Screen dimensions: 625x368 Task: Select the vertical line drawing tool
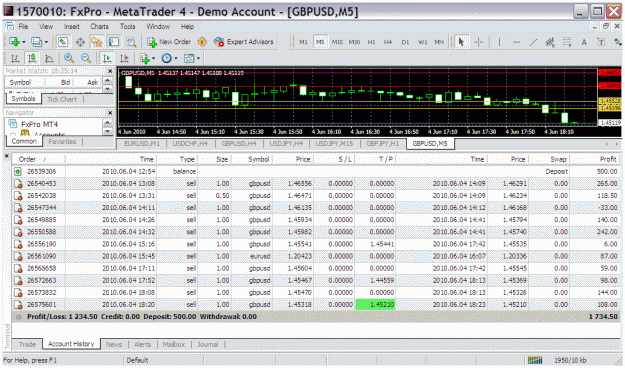(499, 42)
